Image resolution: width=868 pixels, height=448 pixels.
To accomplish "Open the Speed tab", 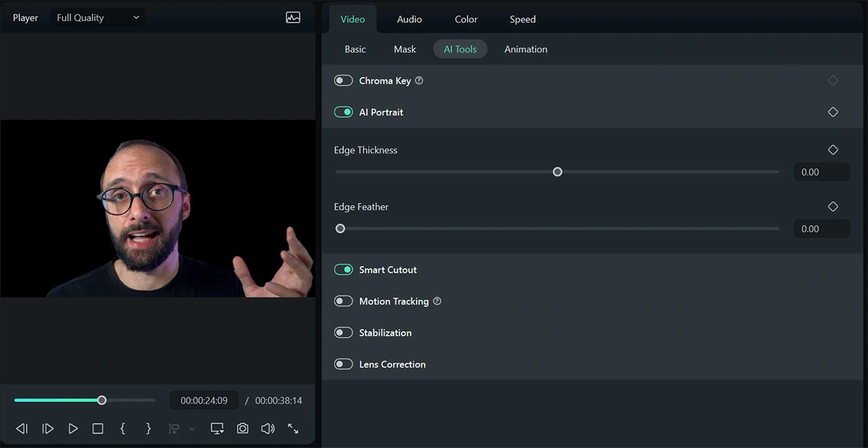I will click(522, 19).
